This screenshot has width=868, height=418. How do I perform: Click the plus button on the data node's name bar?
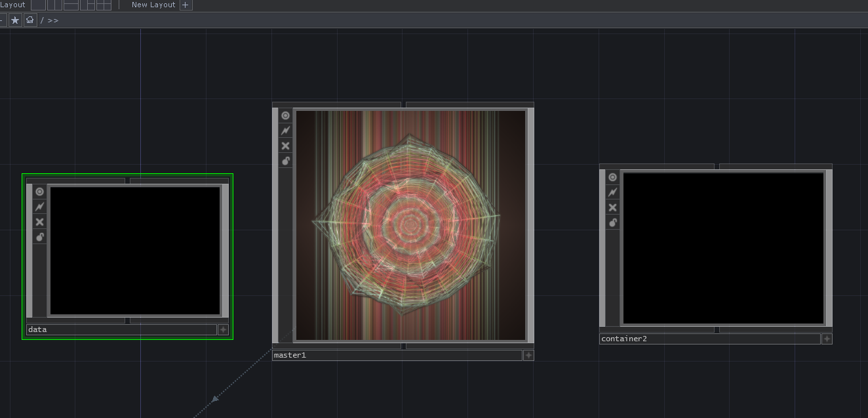[222, 329]
